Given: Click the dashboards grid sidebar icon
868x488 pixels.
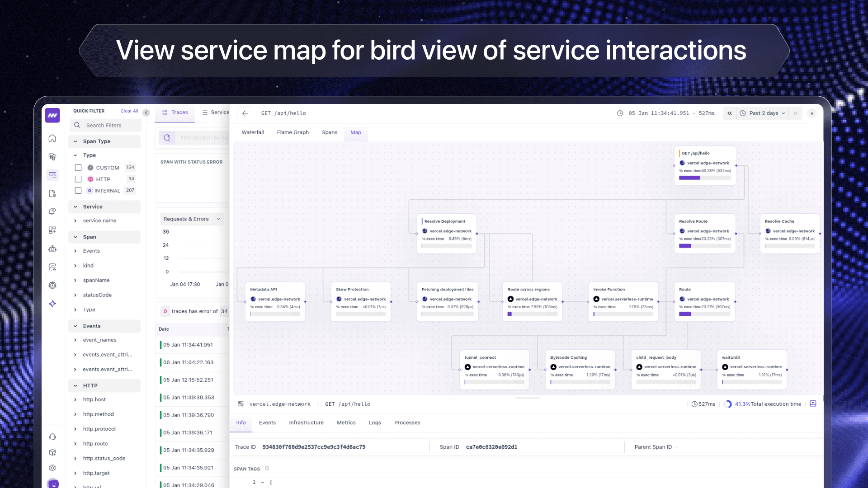Looking at the screenshot, I should (52, 230).
